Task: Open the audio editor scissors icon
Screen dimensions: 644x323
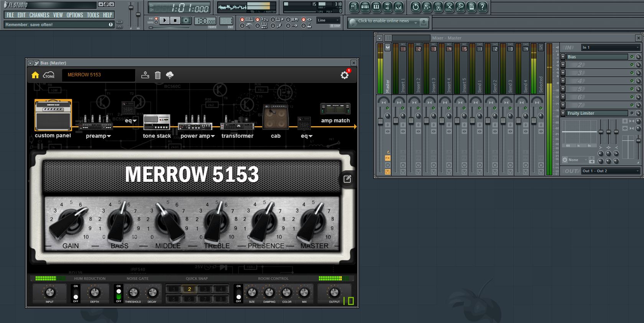Action: point(449,7)
